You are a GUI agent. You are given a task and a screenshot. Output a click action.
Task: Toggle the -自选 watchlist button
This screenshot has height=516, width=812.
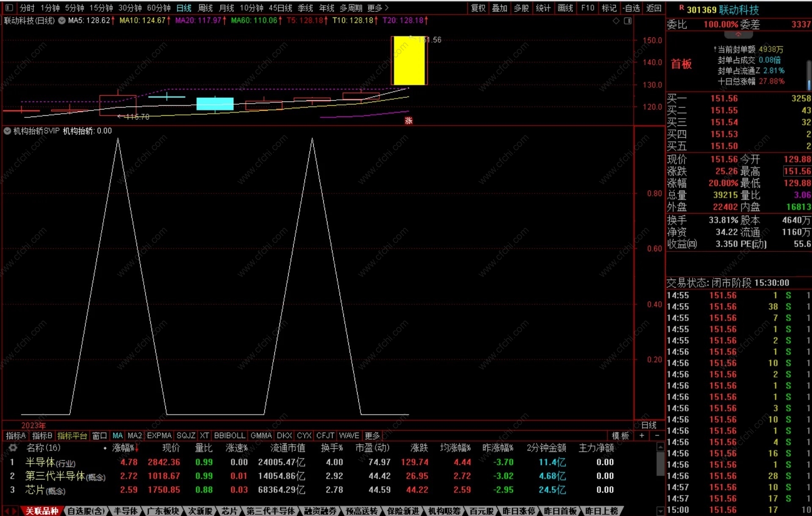tap(631, 8)
